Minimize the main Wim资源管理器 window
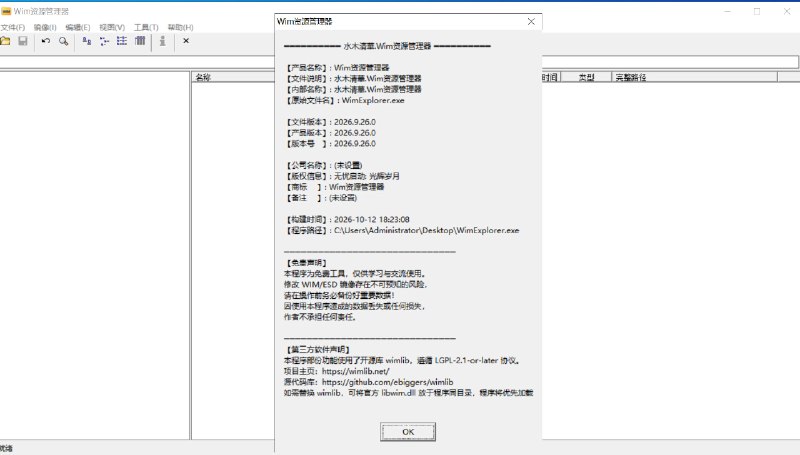Viewport: 800px width, 455px height. click(728, 11)
